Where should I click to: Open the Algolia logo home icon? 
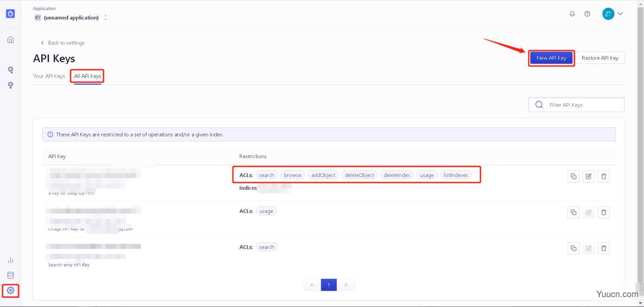(x=10, y=13)
